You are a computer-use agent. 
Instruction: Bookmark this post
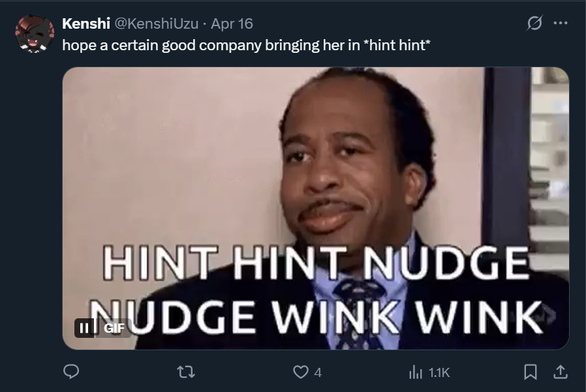(531, 372)
